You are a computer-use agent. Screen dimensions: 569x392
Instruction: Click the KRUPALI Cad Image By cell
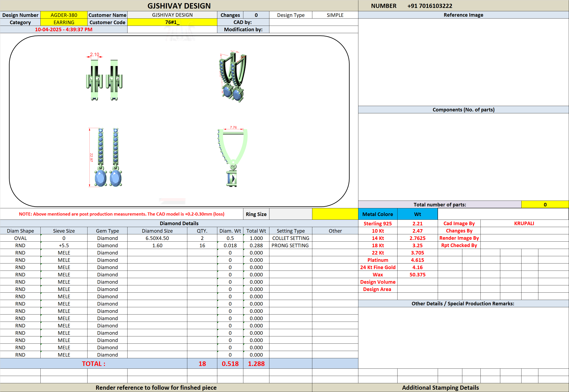point(524,223)
